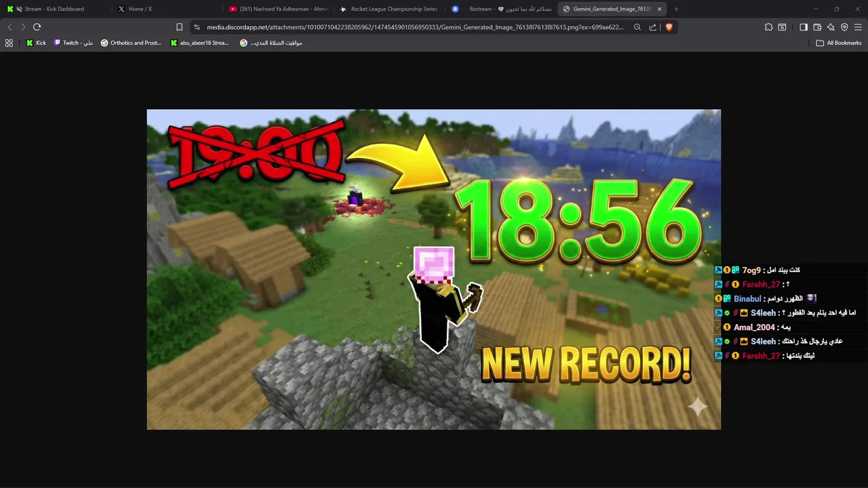
Task: Open the tab search icon in the toolbar
Action: 782,27
